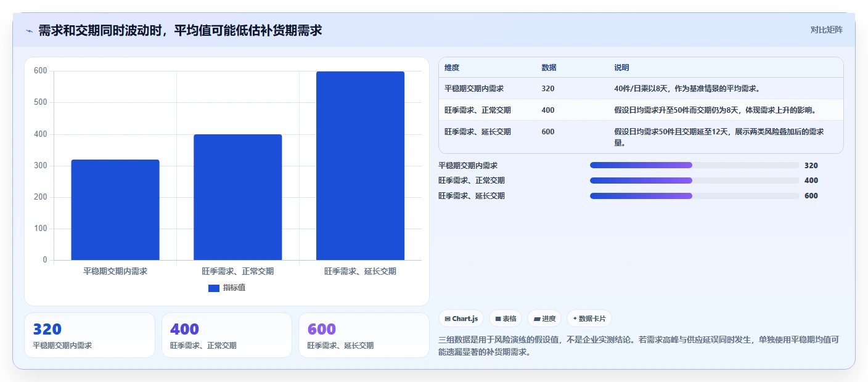Click 旺季需求、延长交期 label beside the progress bar

[x=472, y=196]
